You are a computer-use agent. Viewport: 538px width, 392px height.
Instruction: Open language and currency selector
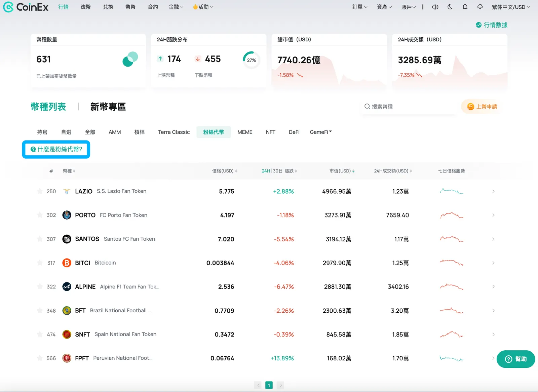[511, 7]
